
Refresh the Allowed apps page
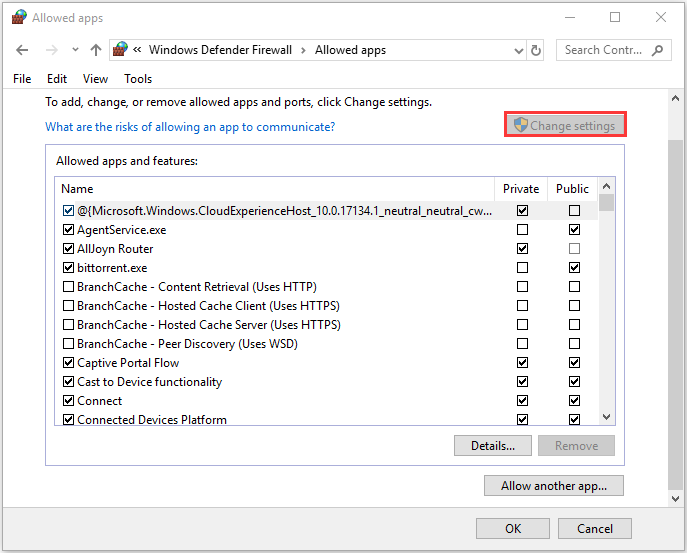pos(535,50)
